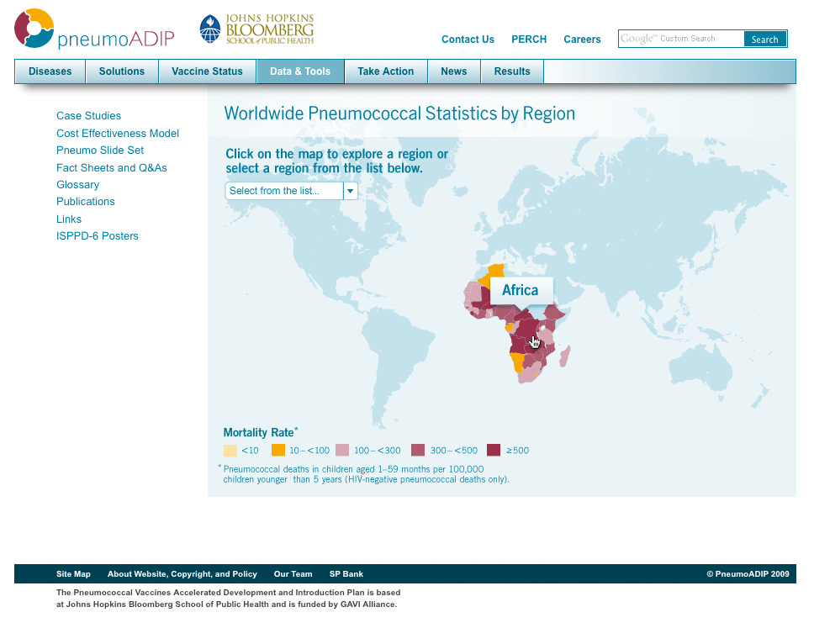Click the pneumoADIP logo

point(94,30)
